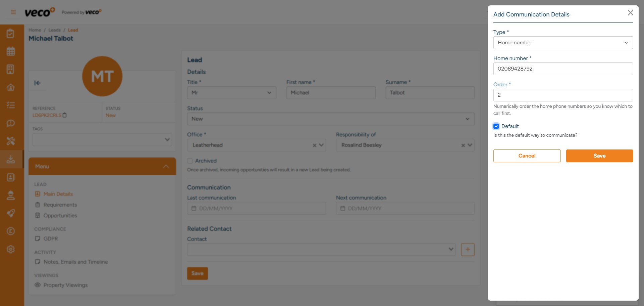The image size is (644, 306).
Task: Open Property Viewings menu item
Action: [x=65, y=285]
